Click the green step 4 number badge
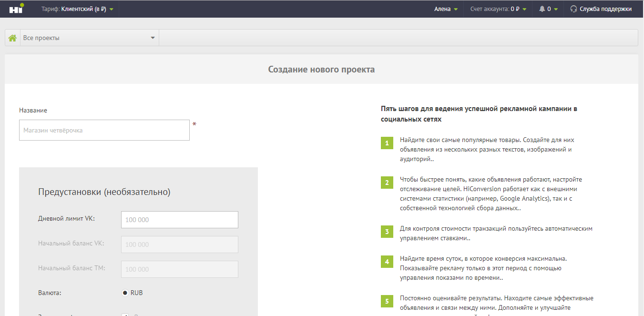The height and width of the screenshot is (316, 644). point(387,262)
